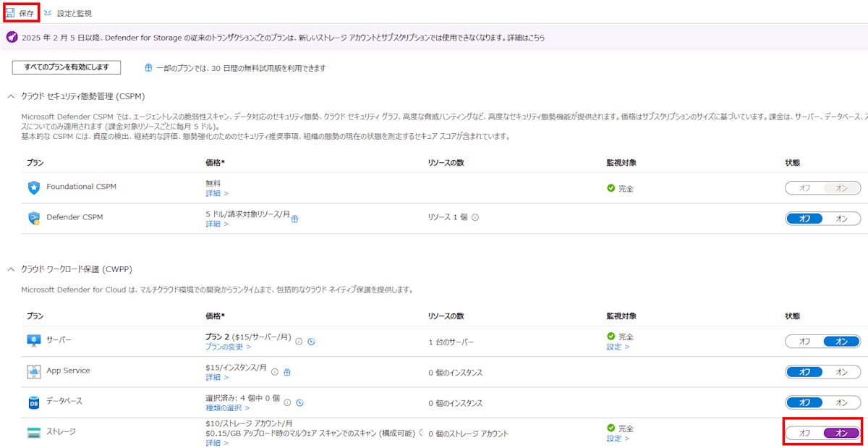Open 設定 link in the サーバー row
Image resolution: width=868 pixels, height=448 pixels.
pos(618,347)
